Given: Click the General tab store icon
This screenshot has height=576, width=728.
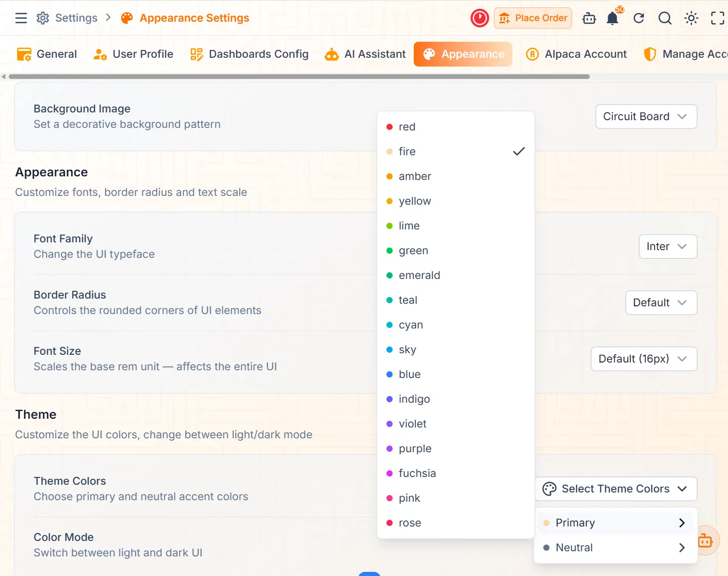Looking at the screenshot, I should pyautogui.click(x=24, y=54).
